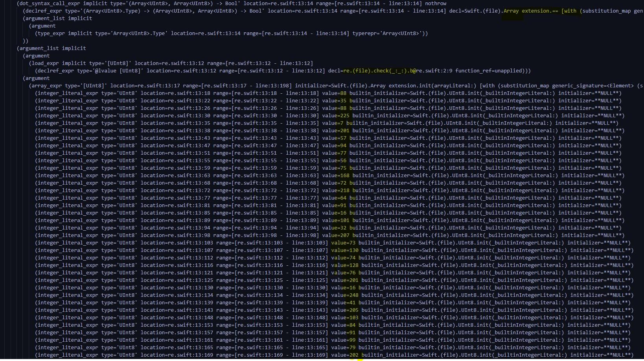Select 'value=101' on the 13:89 line

point(336,220)
